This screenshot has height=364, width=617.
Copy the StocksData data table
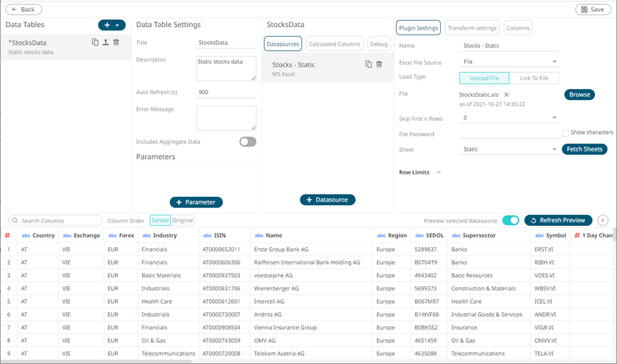click(x=95, y=42)
